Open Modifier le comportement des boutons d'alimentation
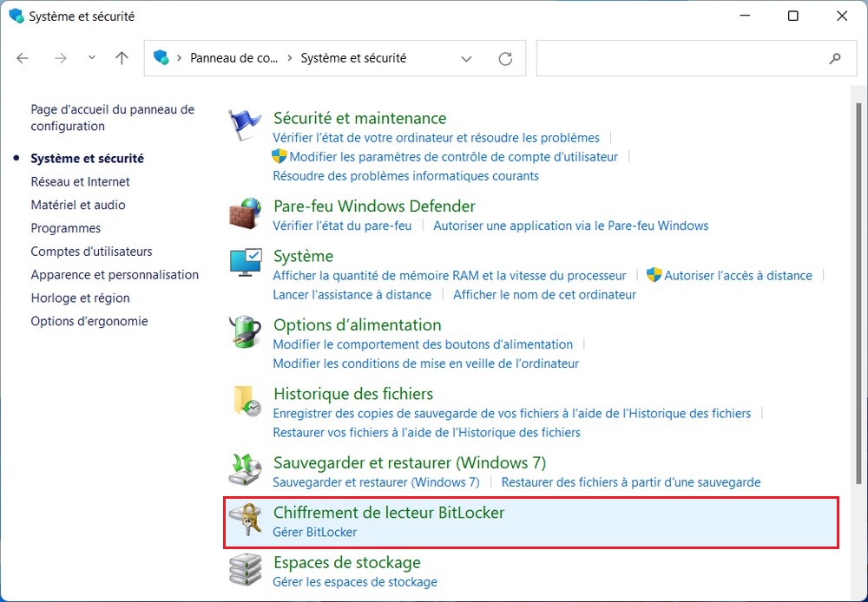 click(423, 344)
